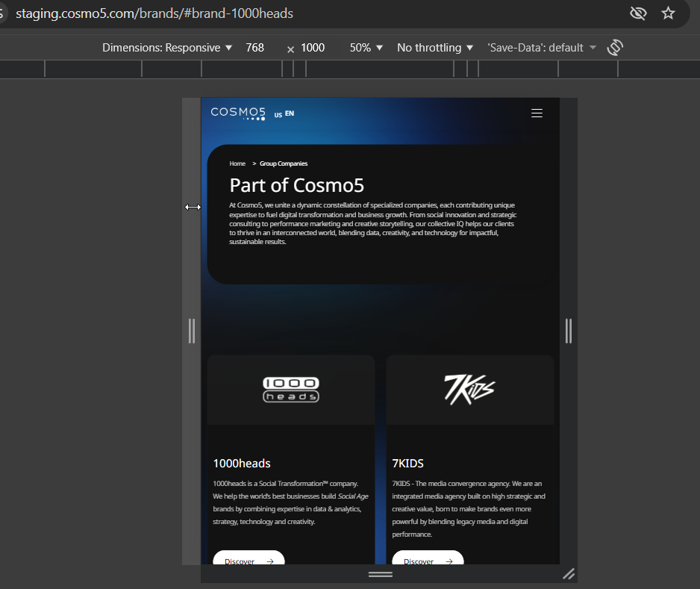Open the US EN language selector
The image size is (700, 589).
[284, 114]
